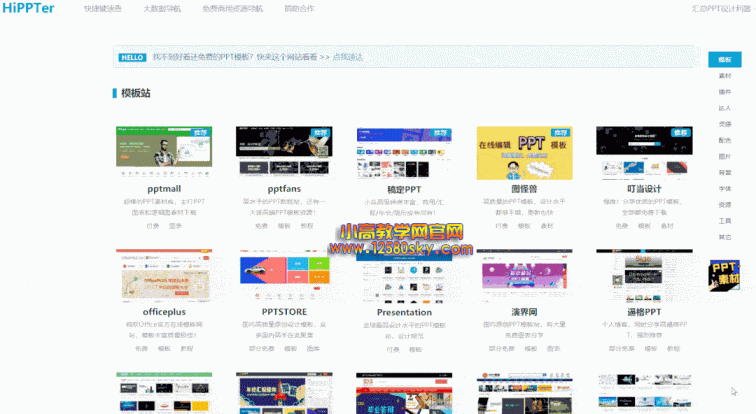The image size is (756, 414).
Task: Click the 推荐 badge on 稿定PPT thumbnail
Action: coord(440,132)
